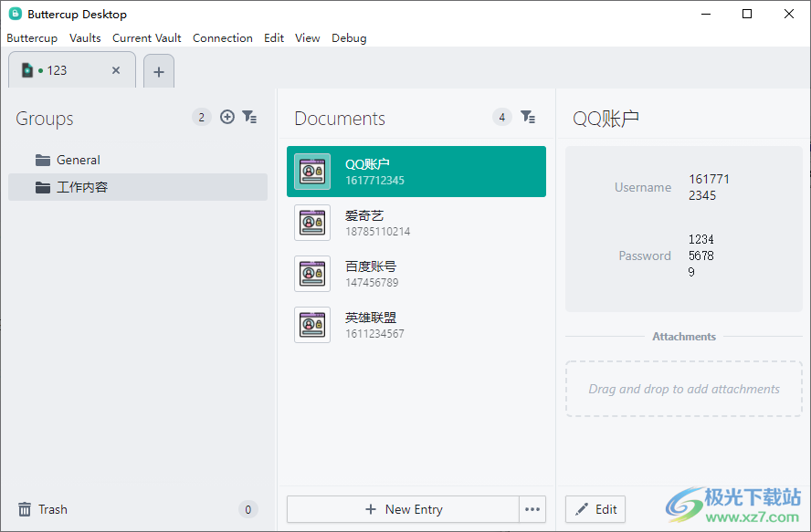
Task: Click the 工作内容 folder icon
Action: [43, 187]
